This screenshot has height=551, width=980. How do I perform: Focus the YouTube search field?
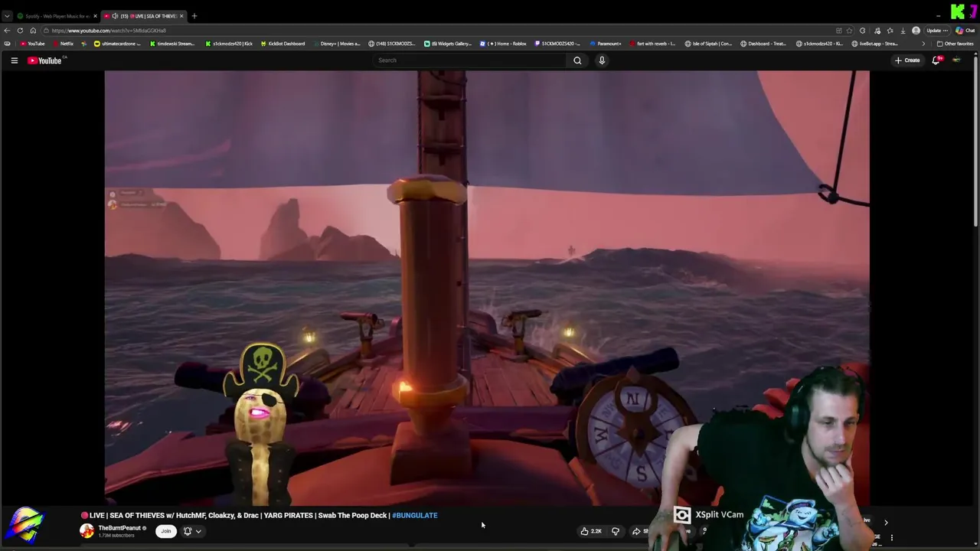469,60
